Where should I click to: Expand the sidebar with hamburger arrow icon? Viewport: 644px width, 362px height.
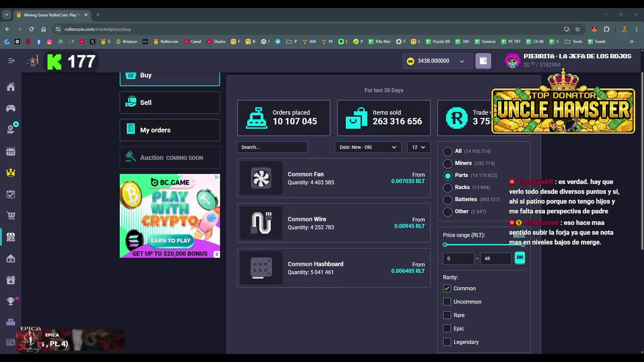pyautogui.click(x=11, y=61)
